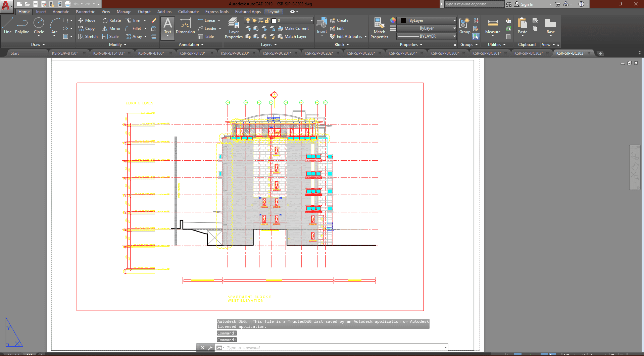The image size is (644, 356).
Task: Toggle Group Selection on/off in Groups panel
Action: pos(476,36)
